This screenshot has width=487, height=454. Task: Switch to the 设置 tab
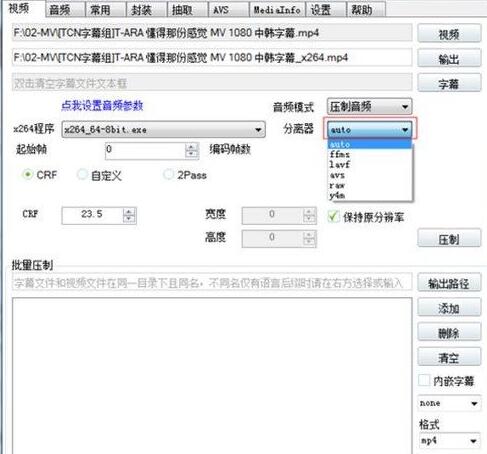click(326, 10)
